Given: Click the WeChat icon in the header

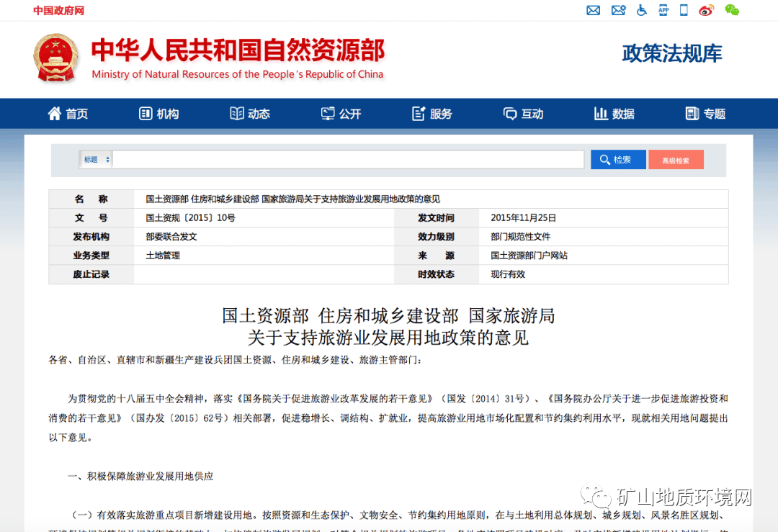Looking at the screenshot, I should tap(733, 10).
